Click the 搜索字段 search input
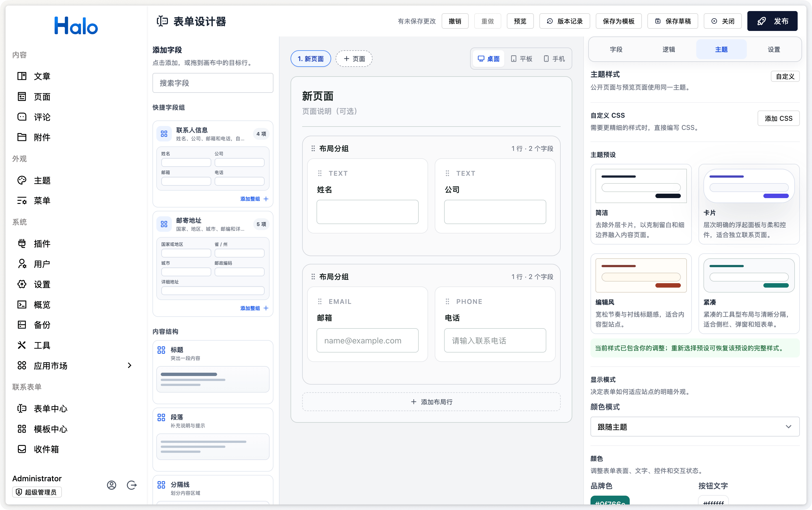The width and height of the screenshot is (812, 510). tap(213, 83)
